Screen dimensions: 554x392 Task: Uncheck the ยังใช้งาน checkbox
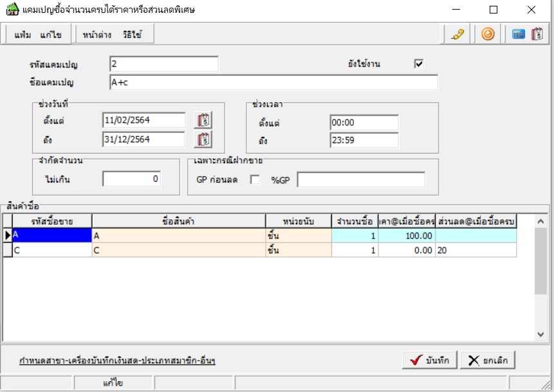419,64
